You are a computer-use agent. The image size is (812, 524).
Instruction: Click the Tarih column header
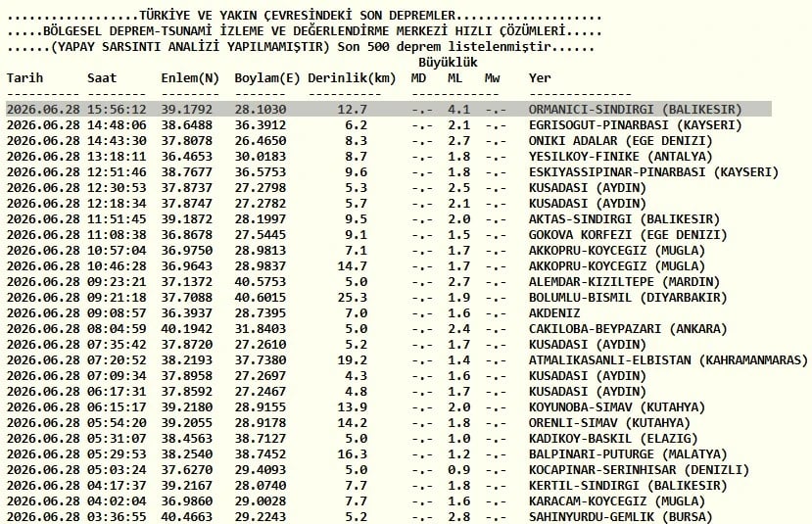(24, 78)
